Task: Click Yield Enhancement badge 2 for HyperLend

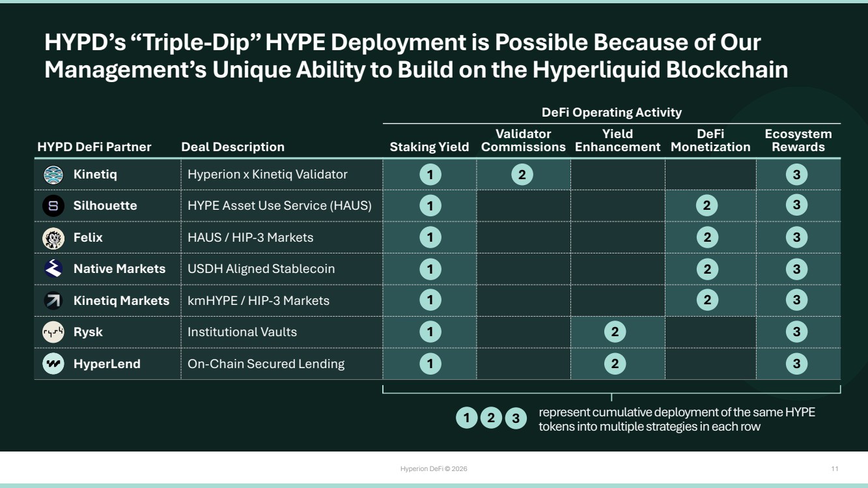Action: [x=615, y=363]
